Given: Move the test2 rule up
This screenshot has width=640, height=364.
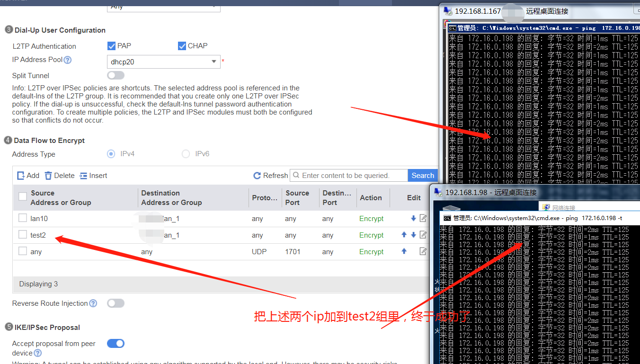Looking at the screenshot, I should click(x=404, y=235).
